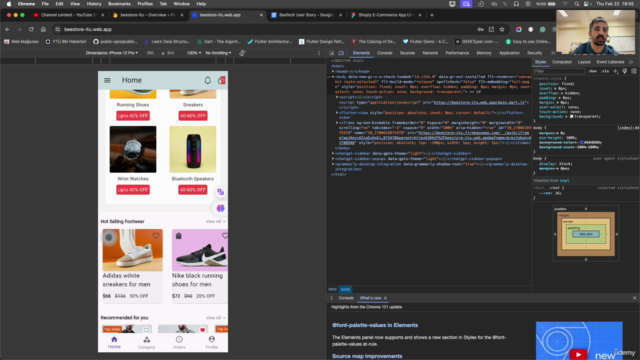Tap the shopping bag icon on Nike shoes card

(178, 236)
